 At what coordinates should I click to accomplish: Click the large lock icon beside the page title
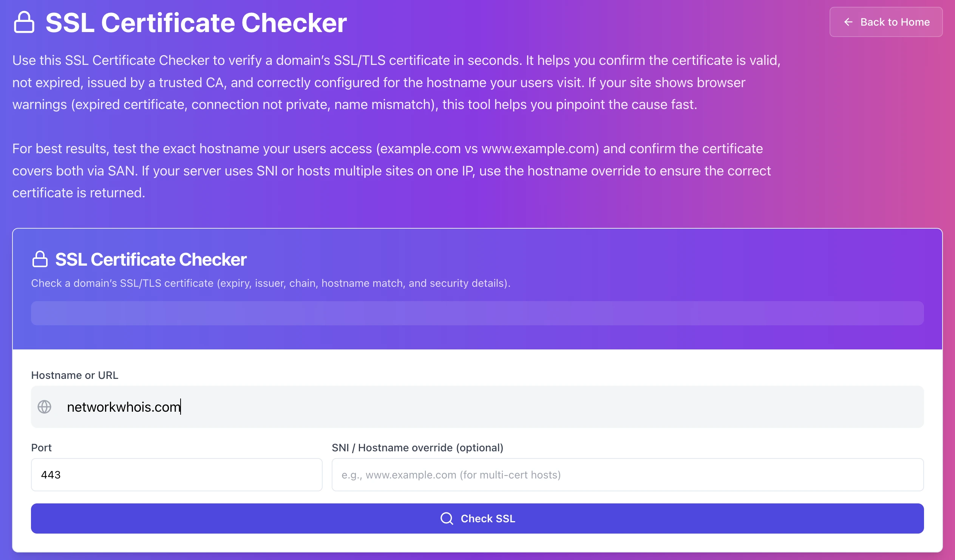[24, 23]
